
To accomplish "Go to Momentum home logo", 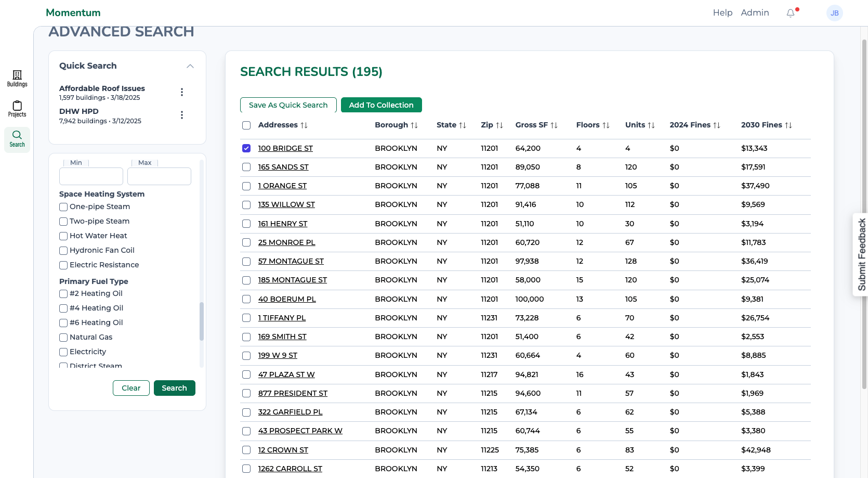I will (x=73, y=12).
